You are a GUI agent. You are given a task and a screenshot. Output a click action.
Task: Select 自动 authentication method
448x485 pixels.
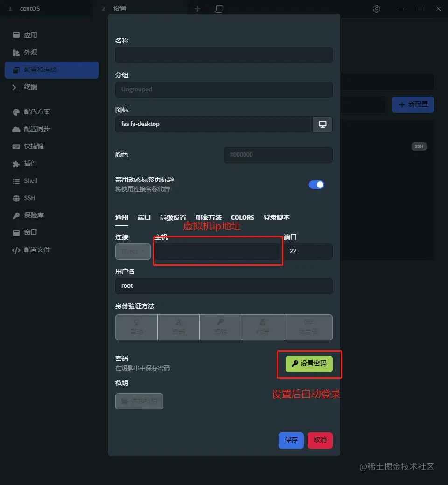[137, 327]
